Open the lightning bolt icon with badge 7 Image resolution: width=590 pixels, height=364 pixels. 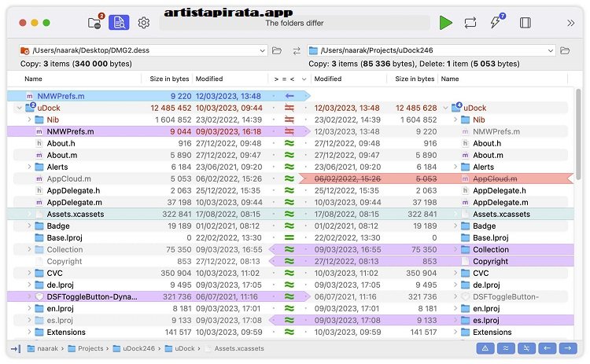(496, 21)
